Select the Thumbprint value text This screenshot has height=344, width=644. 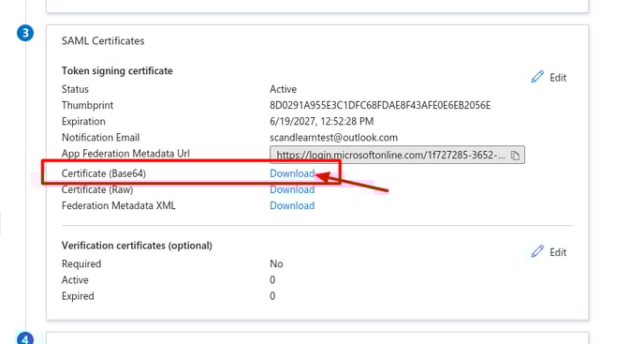(380, 105)
